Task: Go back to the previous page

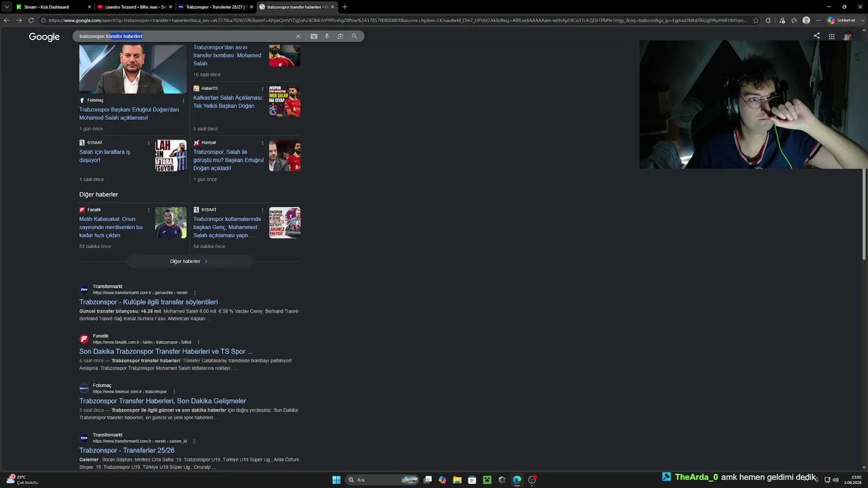Action: click(x=7, y=20)
